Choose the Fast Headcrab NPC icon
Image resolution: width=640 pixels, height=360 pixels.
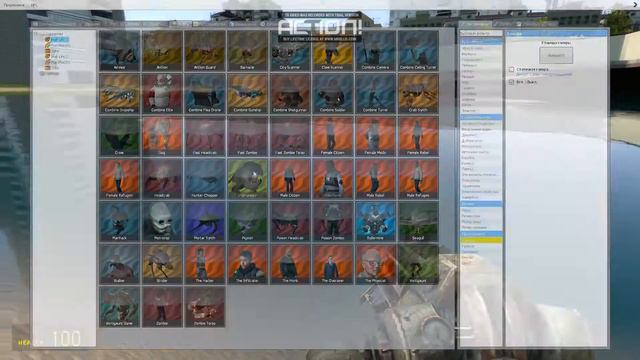(205, 136)
